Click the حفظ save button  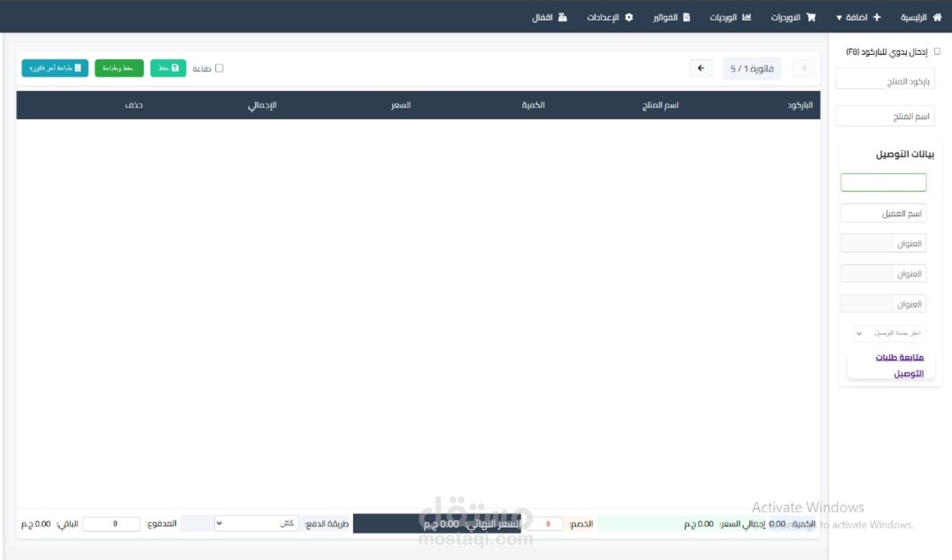pos(168,68)
